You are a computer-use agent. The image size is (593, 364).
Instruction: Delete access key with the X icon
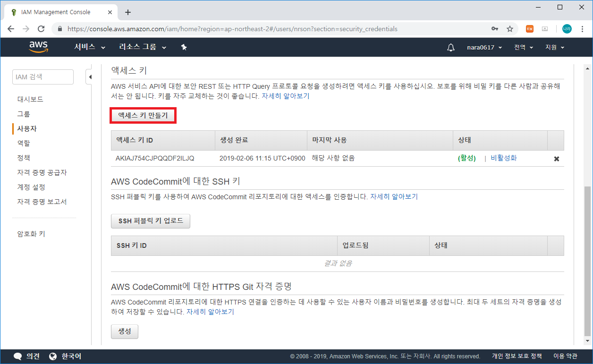[x=557, y=159]
